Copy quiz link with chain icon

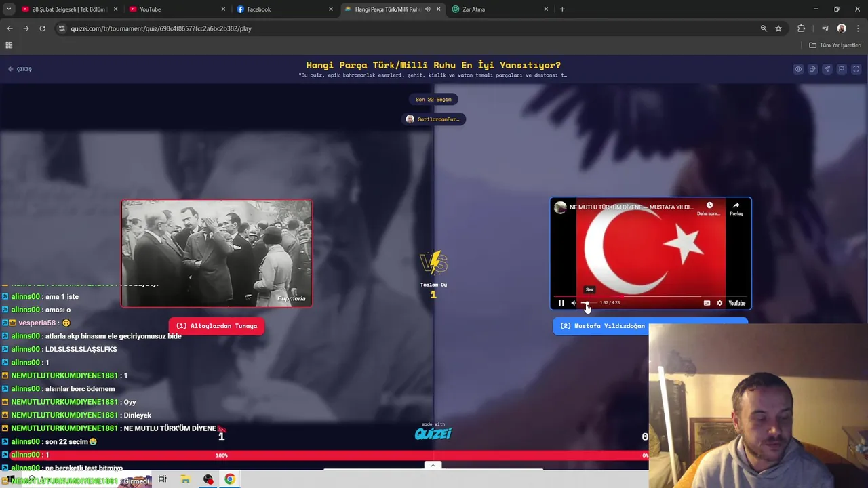pos(812,69)
